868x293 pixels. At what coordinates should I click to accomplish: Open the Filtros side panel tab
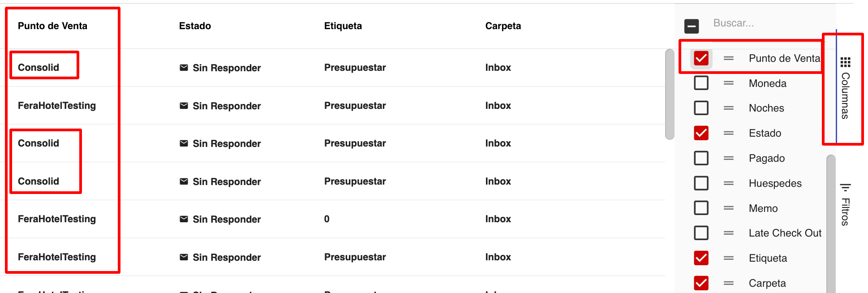(x=845, y=206)
